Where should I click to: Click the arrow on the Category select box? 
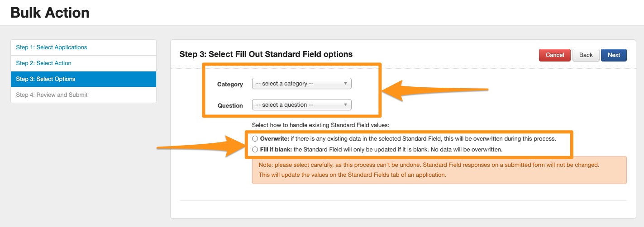coord(345,84)
